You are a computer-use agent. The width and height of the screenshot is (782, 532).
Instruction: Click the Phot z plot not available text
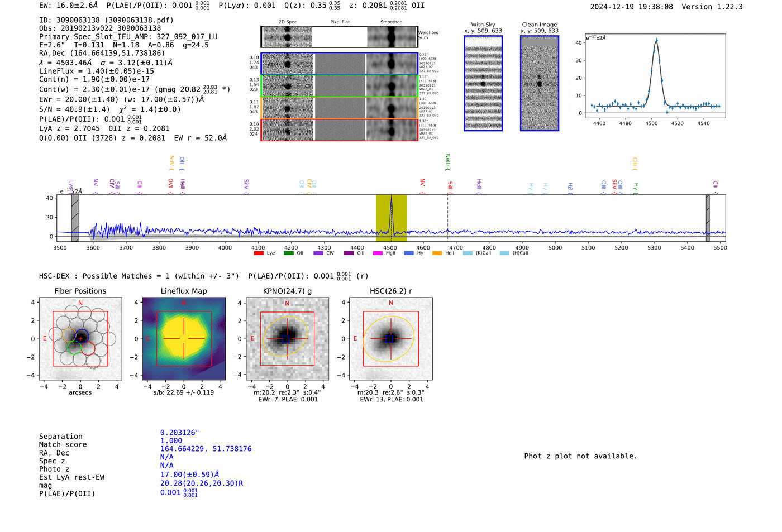(581, 456)
